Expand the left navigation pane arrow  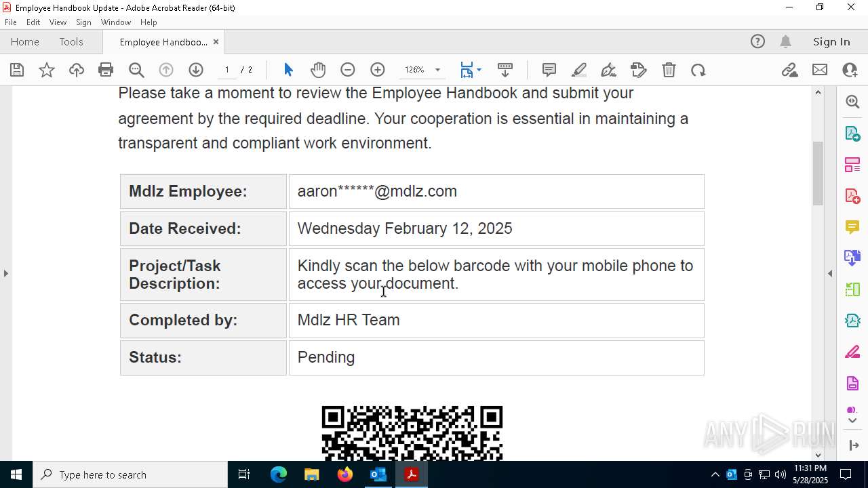pyautogui.click(x=5, y=274)
